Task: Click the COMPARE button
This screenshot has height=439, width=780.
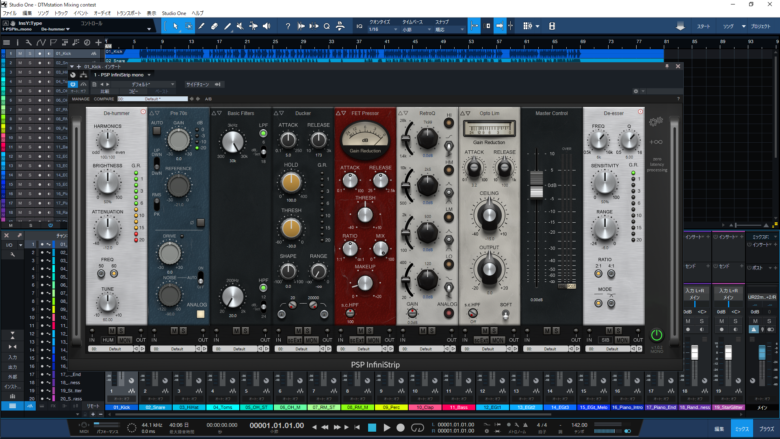Action: (x=104, y=99)
